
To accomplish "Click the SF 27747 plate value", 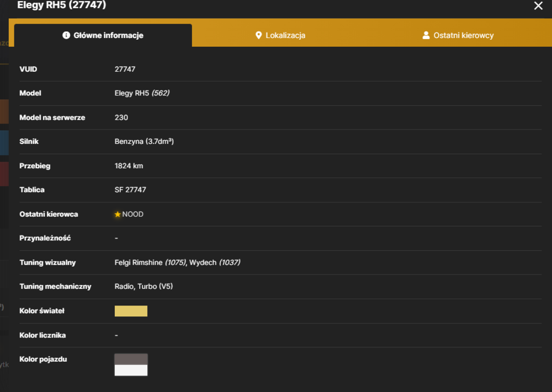I will coord(130,190).
